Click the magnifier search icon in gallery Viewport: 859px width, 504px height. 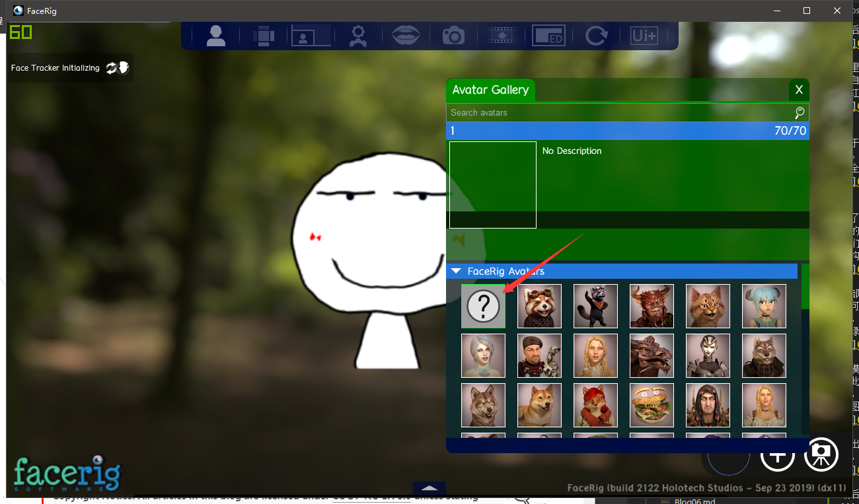(x=800, y=112)
